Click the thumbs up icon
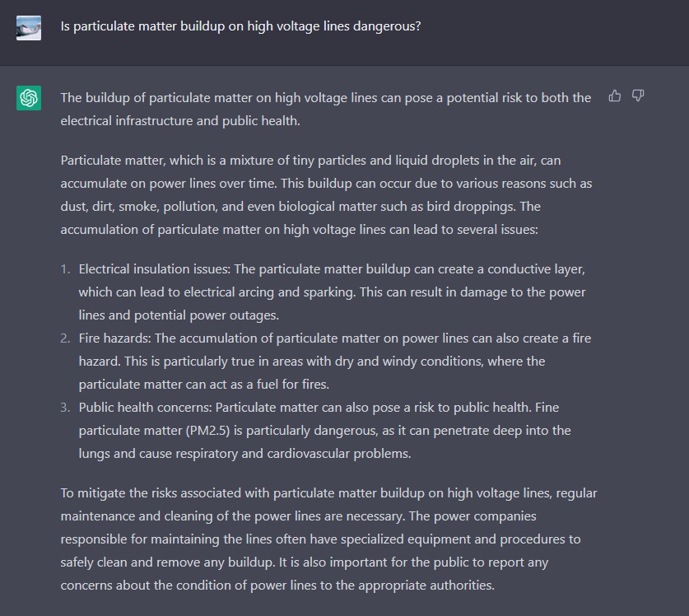This screenshot has width=689, height=616. pyautogui.click(x=614, y=96)
